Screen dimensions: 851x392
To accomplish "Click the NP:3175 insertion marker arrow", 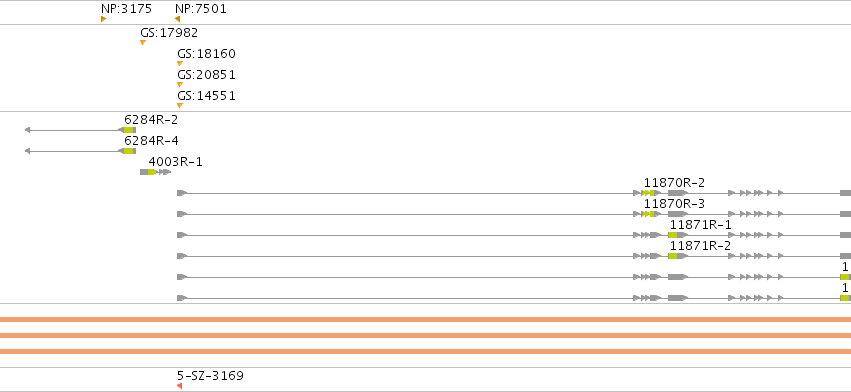I will coord(103,20).
